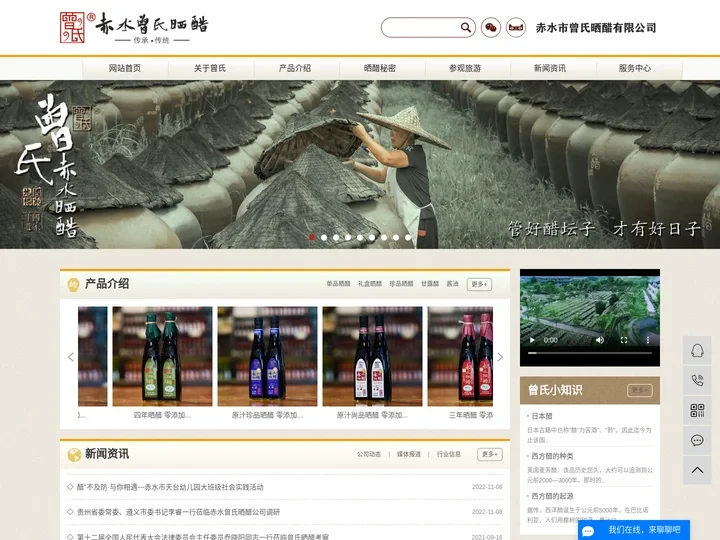
Task: Open the 日本醋 knowledge article
Action: (542, 416)
